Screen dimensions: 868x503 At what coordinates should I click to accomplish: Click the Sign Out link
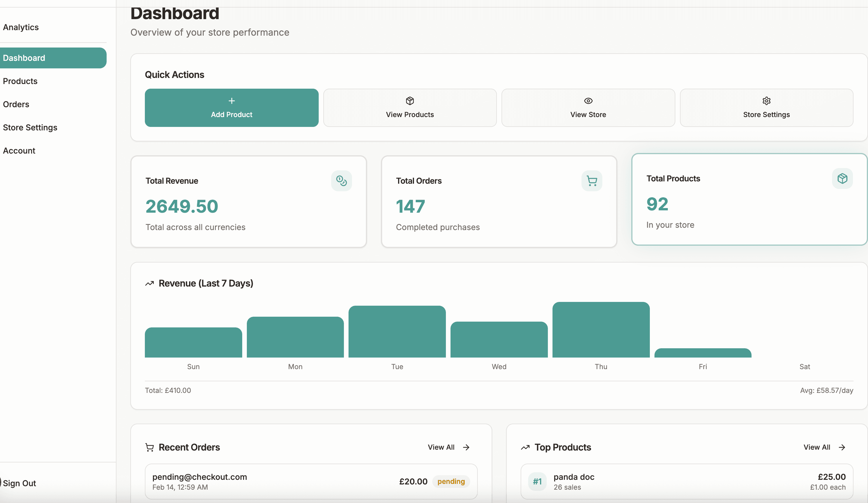pos(20,483)
